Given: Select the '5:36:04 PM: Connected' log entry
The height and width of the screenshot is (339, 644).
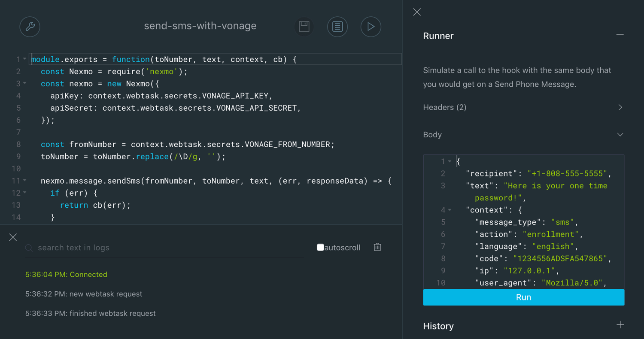Looking at the screenshot, I should (66, 275).
